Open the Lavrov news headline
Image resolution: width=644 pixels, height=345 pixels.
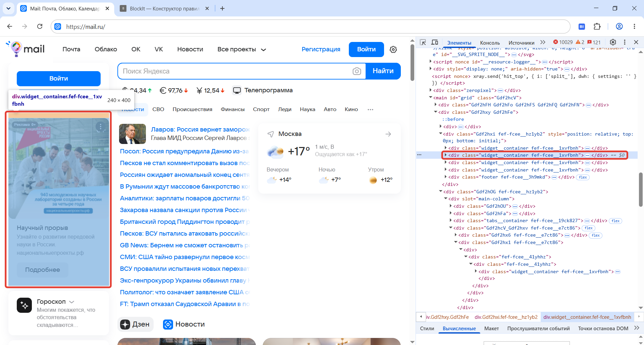point(201,130)
